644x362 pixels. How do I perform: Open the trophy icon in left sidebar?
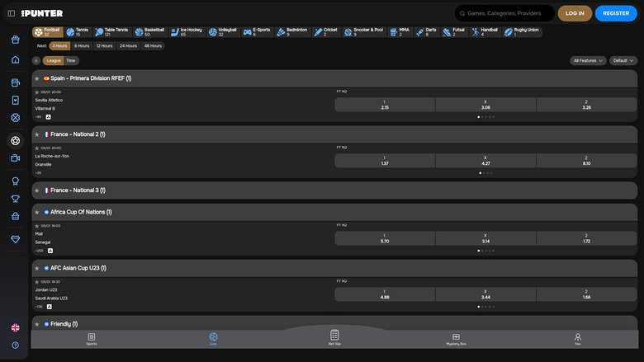click(x=16, y=199)
